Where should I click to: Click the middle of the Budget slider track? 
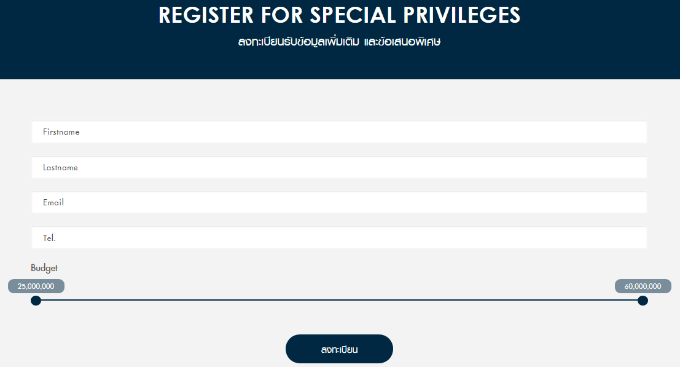(339, 300)
